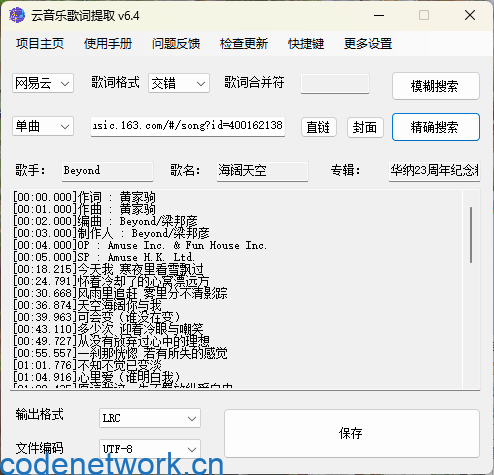Open the 问题反馈 menu
Image resolution: width=494 pixels, height=475 pixels.
(176, 44)
